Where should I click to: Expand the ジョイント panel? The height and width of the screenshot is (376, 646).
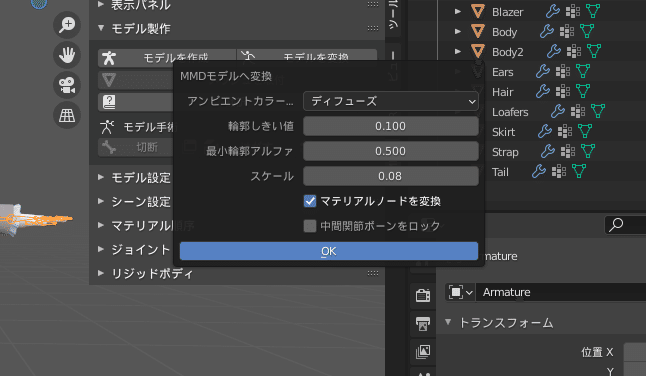click(x=101, y=249)
